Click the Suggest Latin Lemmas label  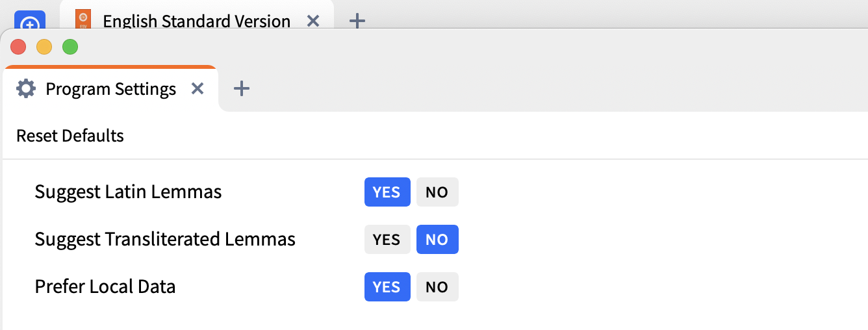pos(128,192)
